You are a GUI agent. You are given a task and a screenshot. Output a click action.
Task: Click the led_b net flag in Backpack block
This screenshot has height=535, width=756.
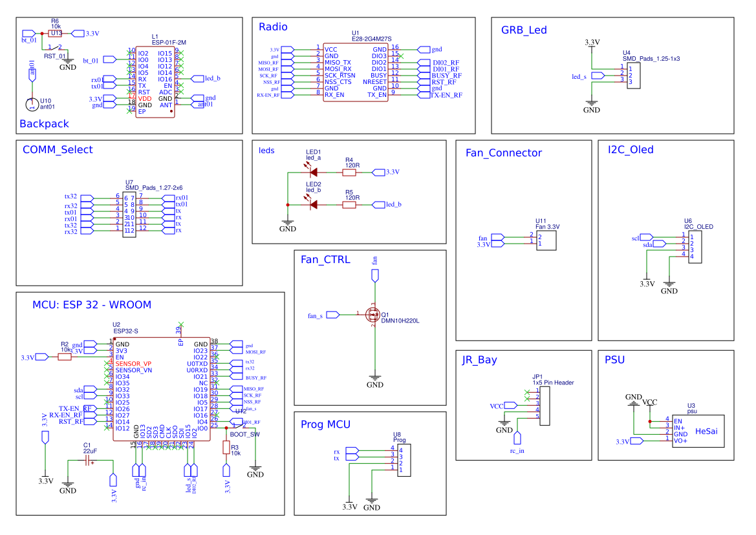click(198, 78)
